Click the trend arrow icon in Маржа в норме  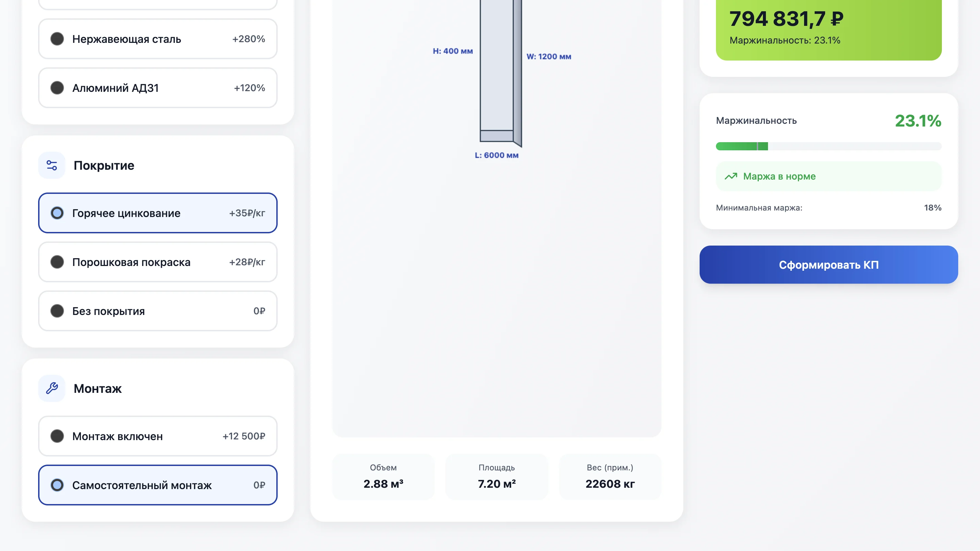731,176
